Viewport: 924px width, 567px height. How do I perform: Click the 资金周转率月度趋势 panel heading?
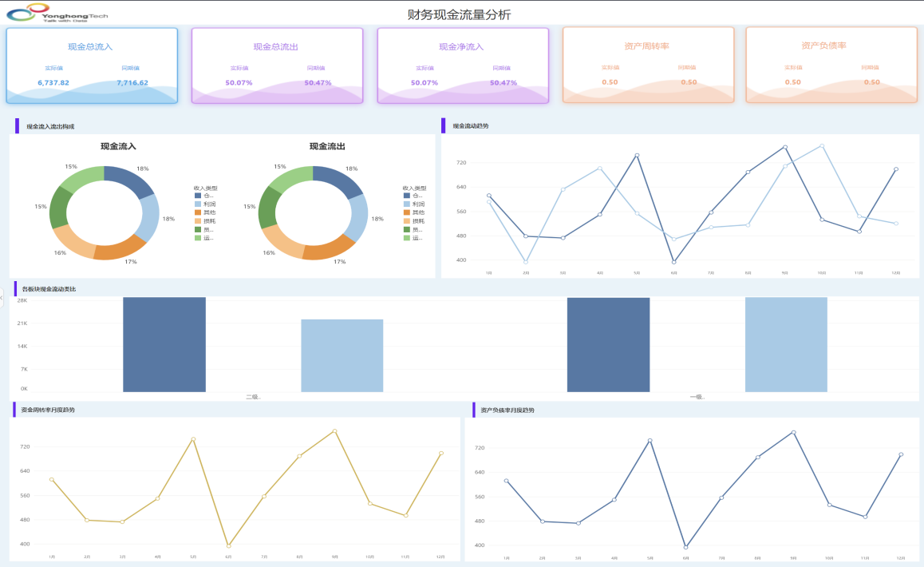(x=48, y=410)
